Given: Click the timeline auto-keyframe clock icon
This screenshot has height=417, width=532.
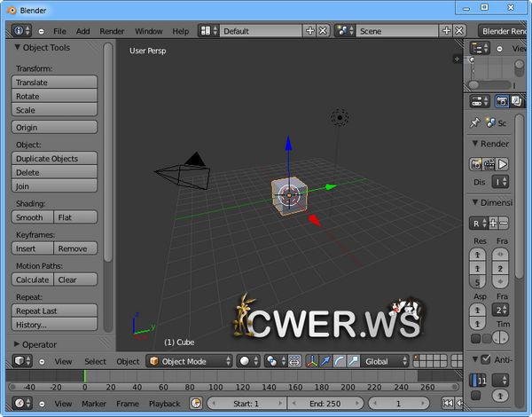Looking at the screenshot, I should [196, 403].
